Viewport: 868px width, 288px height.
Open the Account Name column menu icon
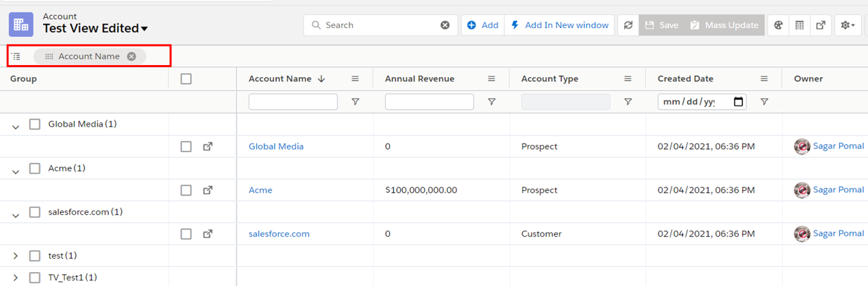355,79
